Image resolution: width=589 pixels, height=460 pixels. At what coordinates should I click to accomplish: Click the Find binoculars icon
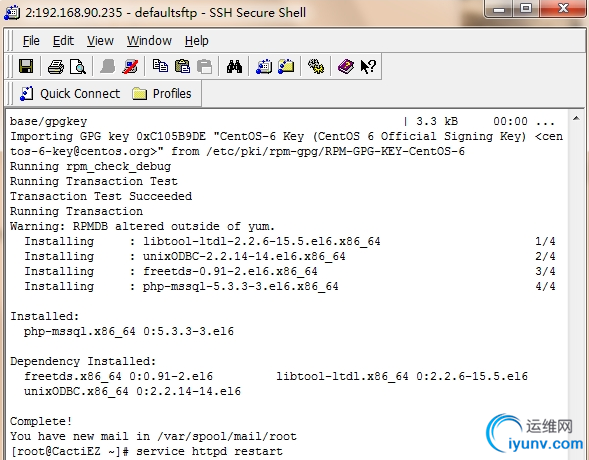click(234, 67)
